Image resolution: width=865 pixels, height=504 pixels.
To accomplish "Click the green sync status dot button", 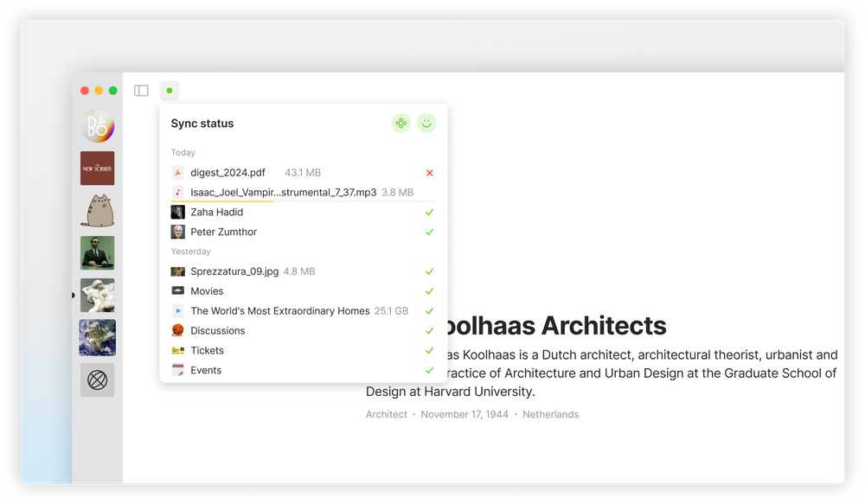I will click(170, 91).
